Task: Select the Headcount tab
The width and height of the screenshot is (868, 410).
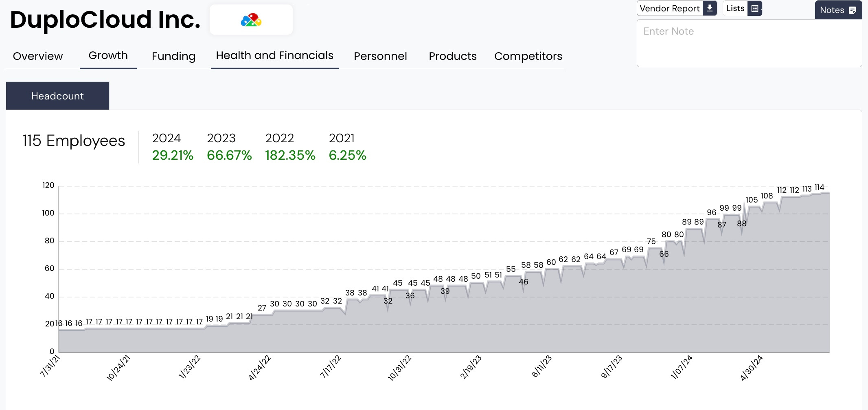Action: pos(57,95)
